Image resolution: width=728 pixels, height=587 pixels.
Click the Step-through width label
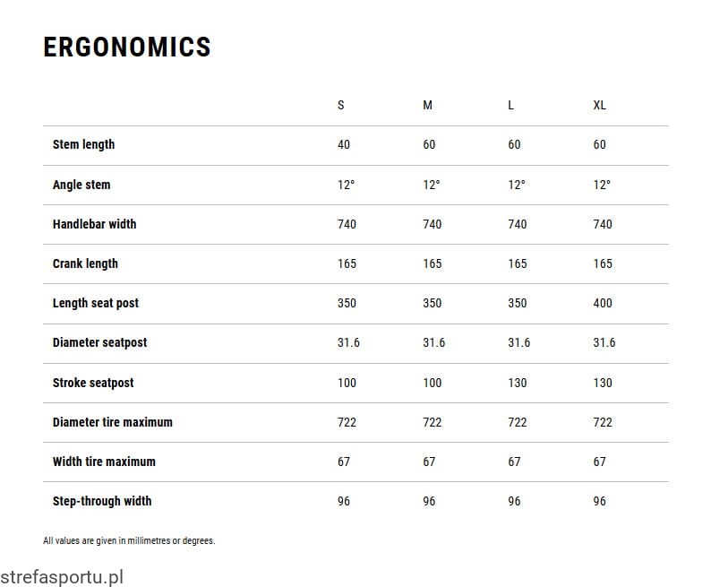102,501
